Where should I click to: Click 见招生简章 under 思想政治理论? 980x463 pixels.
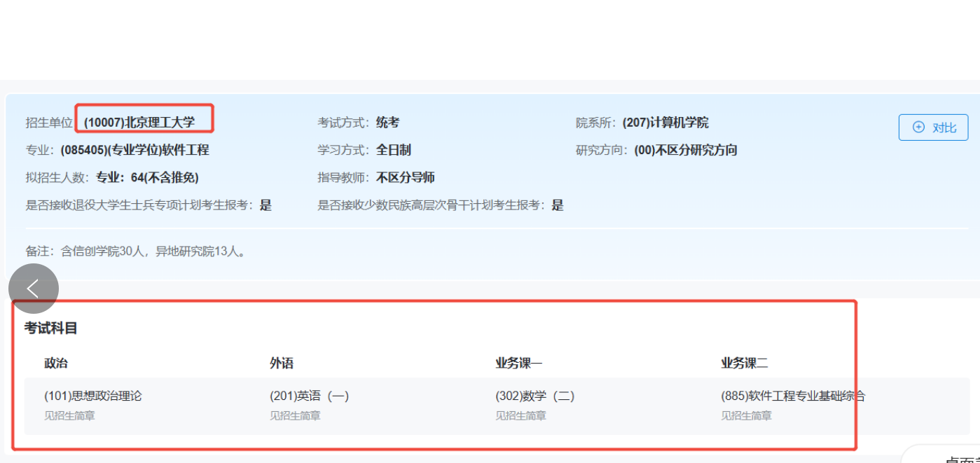coord(69,415)
